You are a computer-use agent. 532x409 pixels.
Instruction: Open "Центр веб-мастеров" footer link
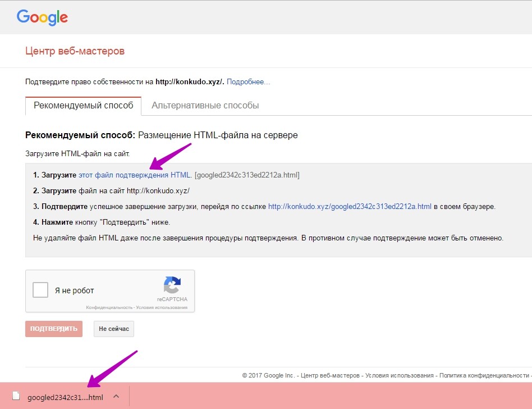330,375
